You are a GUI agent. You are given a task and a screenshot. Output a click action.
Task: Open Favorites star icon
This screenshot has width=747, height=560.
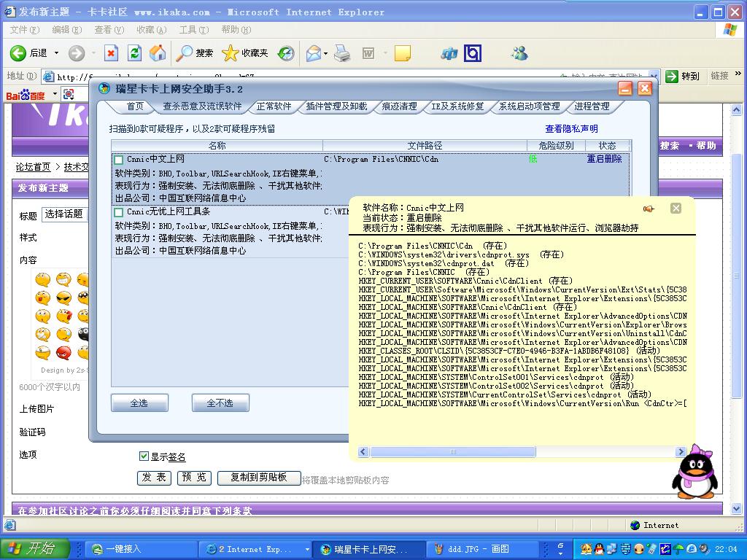230,52
